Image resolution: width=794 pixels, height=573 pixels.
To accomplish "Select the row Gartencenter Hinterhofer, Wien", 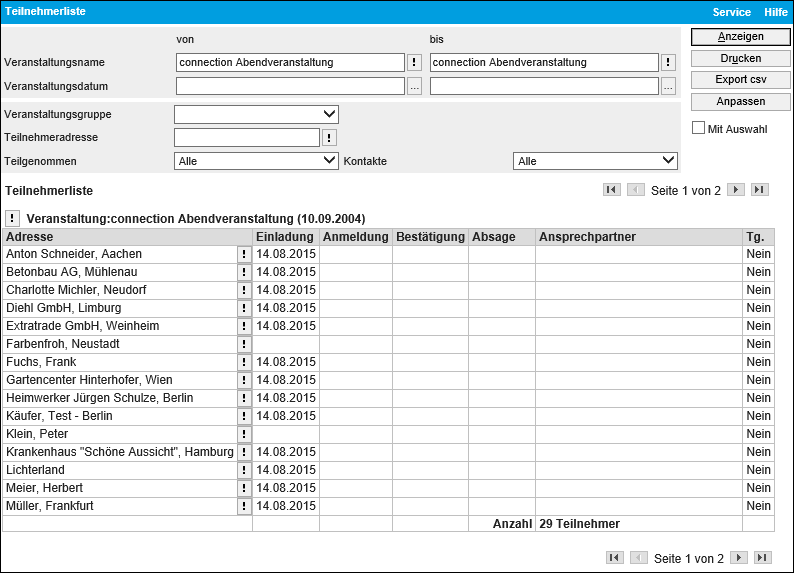I will point(388,380).
